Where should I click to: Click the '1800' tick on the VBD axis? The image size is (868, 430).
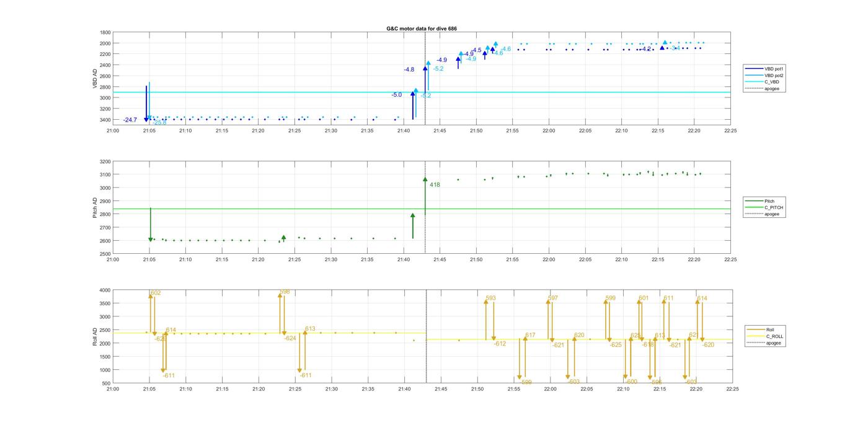click(x=105, y=32)
